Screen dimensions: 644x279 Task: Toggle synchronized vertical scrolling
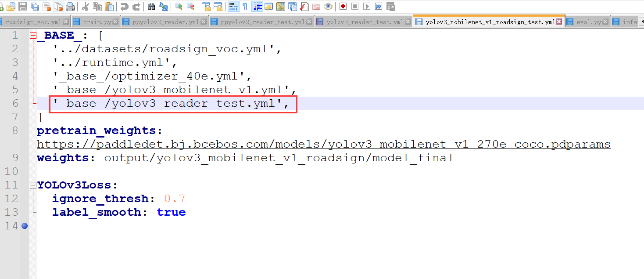pos(206,7)
